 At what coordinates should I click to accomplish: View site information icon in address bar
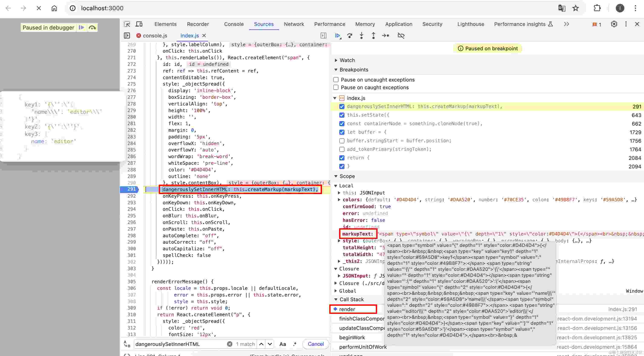pyautogui.click(x=72, y=8)
